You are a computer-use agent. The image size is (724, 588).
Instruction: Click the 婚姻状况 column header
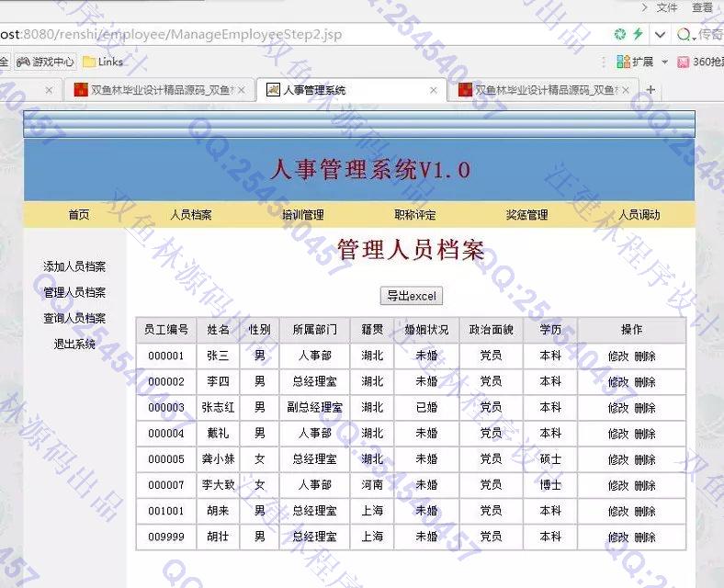pyautogui.click(x=426, y=330)
